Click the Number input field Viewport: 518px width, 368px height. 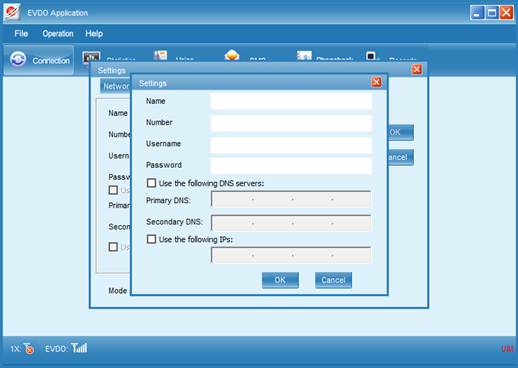pos(291,123)
